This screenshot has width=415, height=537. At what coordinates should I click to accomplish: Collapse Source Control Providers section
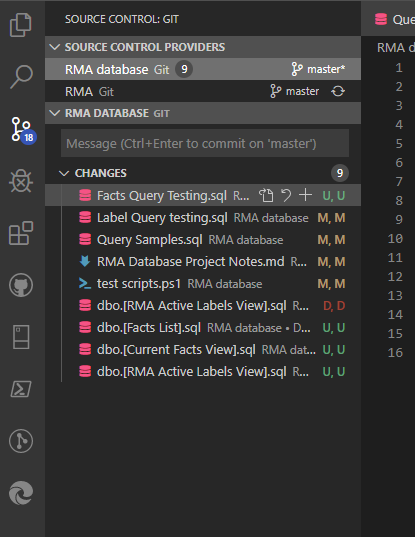point(55,47)
